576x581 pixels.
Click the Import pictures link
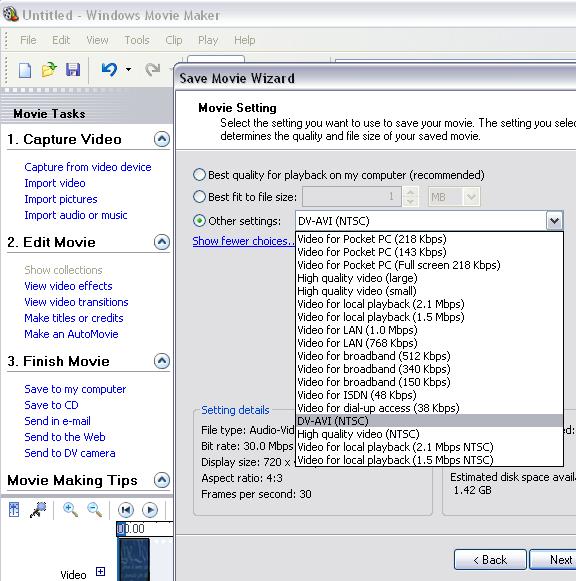(61, 199)
